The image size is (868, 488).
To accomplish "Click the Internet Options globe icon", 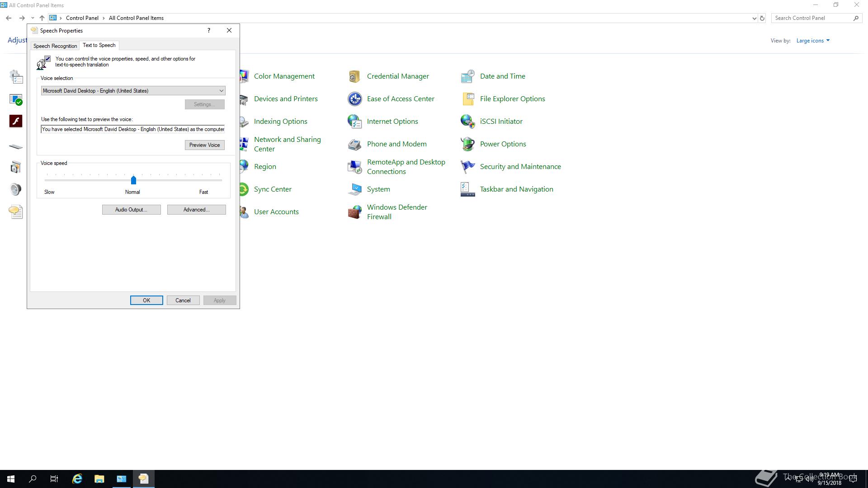I will pyautogui.click(x=354, y=122).
